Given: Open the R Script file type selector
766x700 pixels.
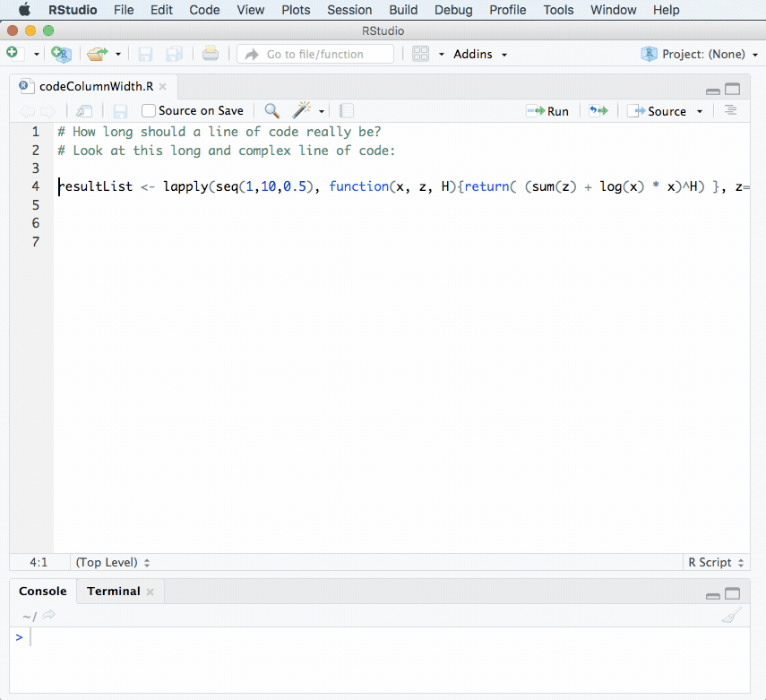Looking at the screenshot, I should tap(716, 562).
